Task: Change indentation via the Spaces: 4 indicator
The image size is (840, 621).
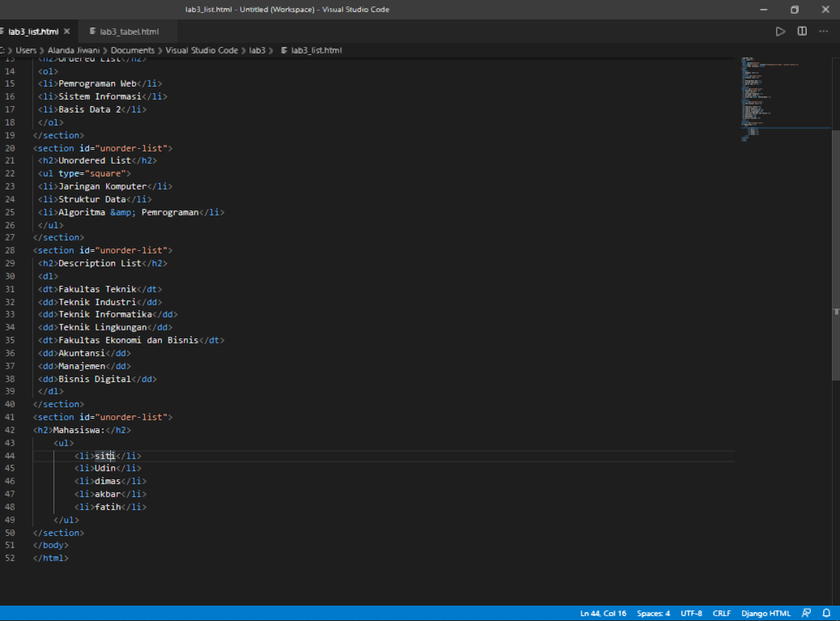Action: (x=653, y=613)
